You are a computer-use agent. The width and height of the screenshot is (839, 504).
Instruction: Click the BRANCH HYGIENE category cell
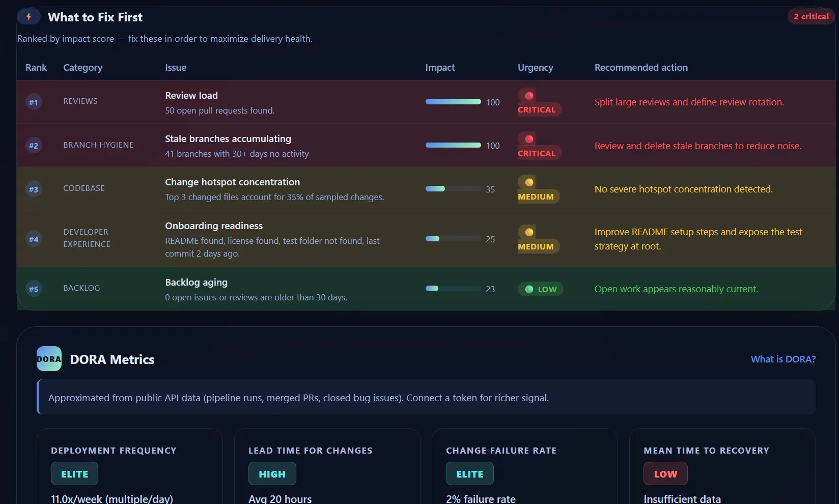tap(98, 145)
